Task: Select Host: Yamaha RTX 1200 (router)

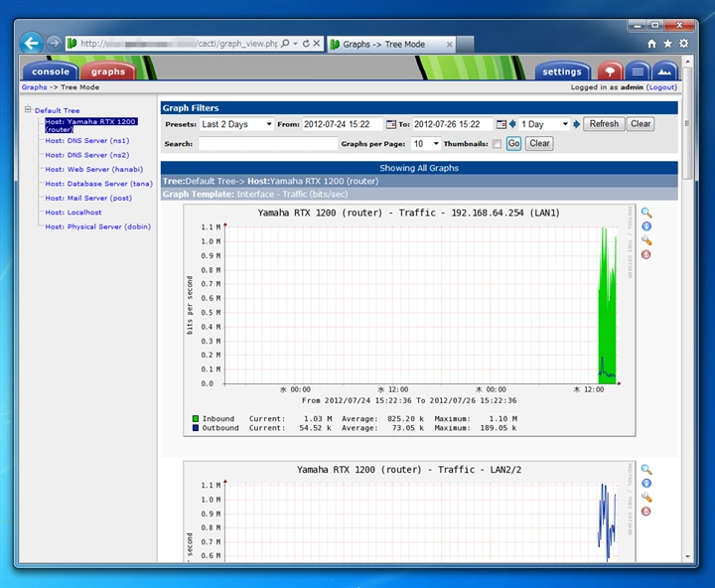Action: pos(91,125)
